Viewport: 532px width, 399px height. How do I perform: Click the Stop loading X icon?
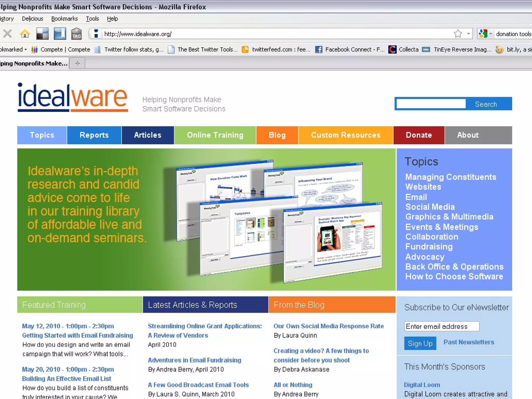pos(8,34)
